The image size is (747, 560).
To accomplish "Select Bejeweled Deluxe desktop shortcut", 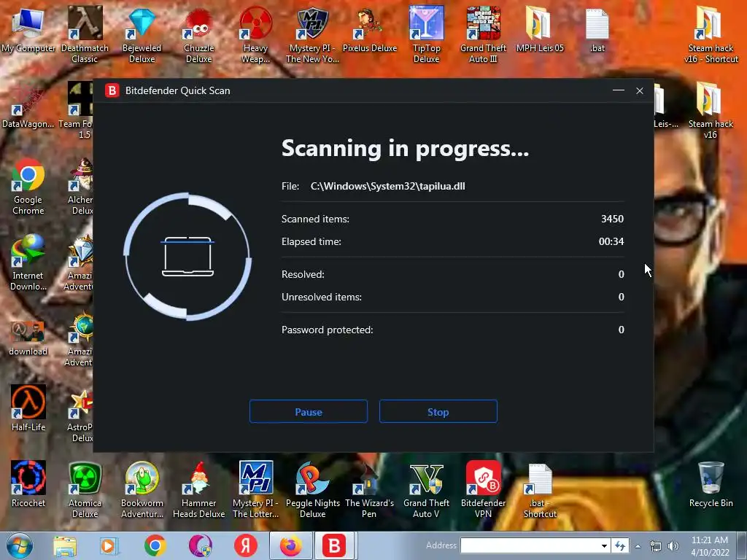I will [x=142, y=34].
